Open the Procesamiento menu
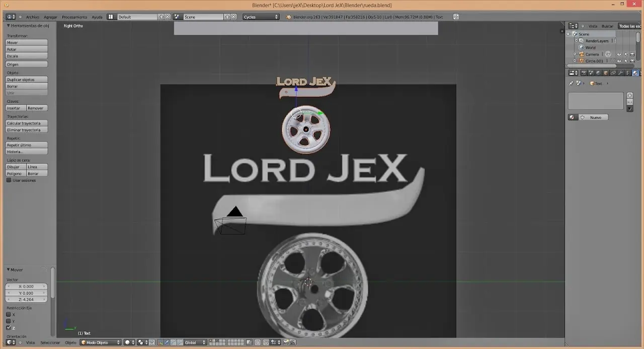The width and height of the screenshot is (644, 349). (x=74, y=17)
